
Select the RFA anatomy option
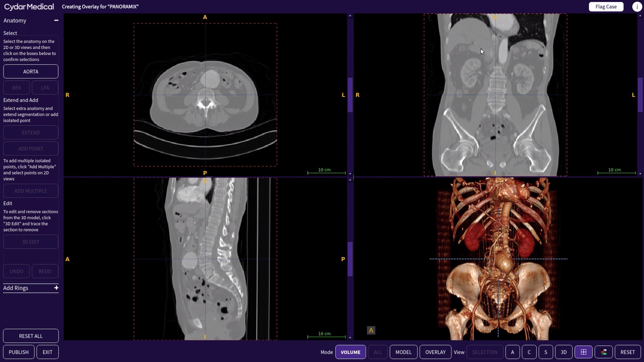pos(16,87)
